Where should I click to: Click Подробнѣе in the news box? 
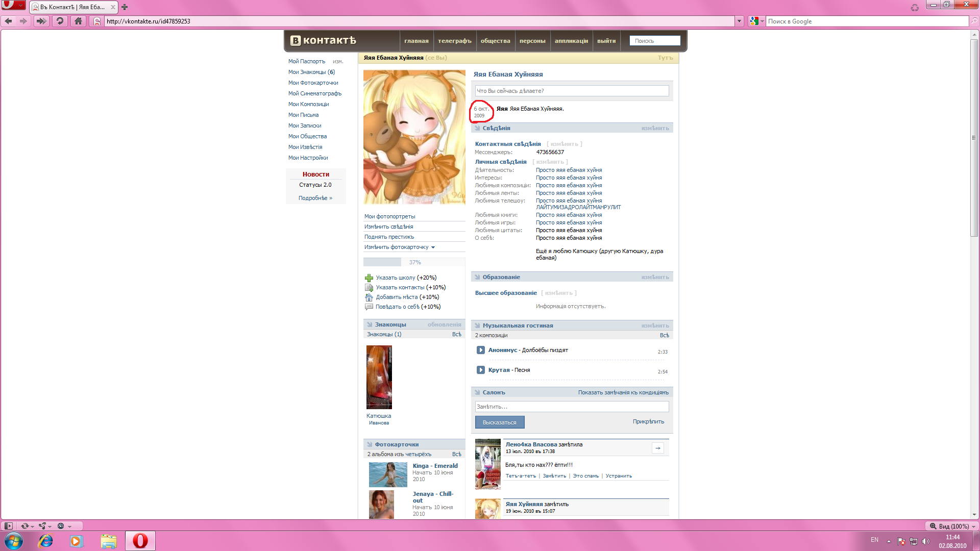click(315, 198)
